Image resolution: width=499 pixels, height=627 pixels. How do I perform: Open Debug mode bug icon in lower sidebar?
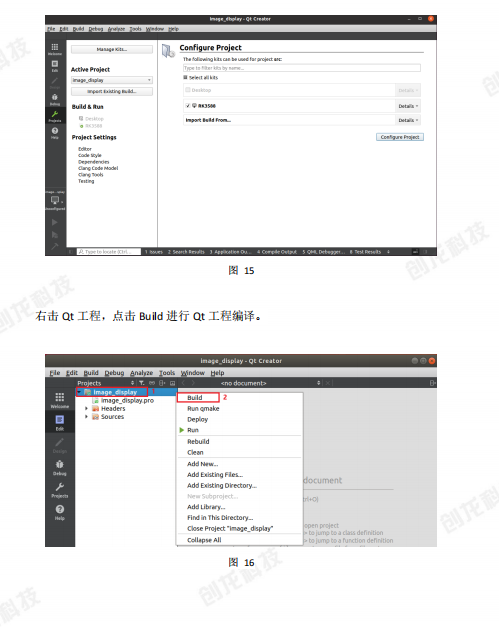click(60, 467)
